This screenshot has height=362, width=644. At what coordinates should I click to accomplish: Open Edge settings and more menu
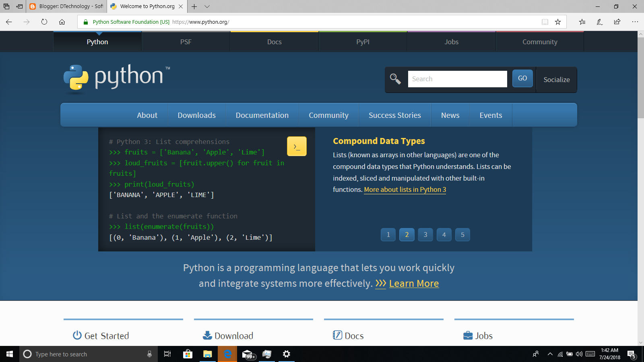(635, 22)
